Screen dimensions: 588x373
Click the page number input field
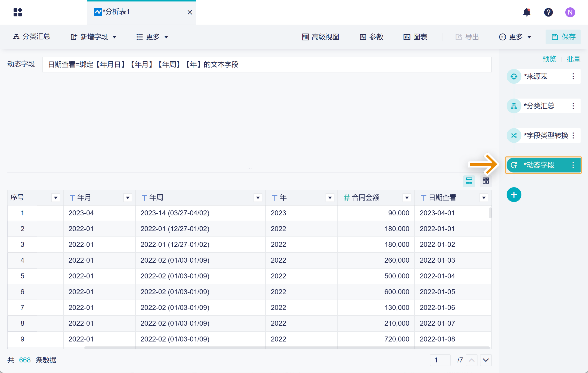(440, 360)
